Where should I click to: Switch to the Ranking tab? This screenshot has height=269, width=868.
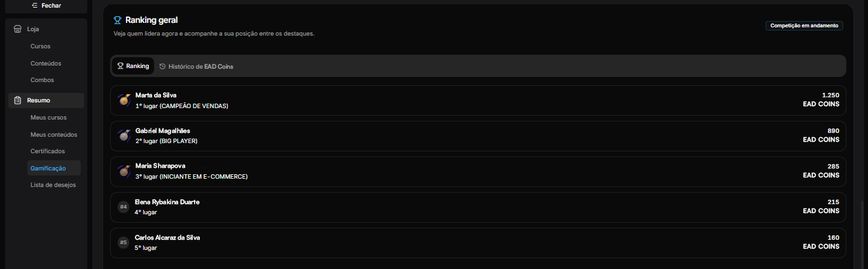[x=133, y=66]
